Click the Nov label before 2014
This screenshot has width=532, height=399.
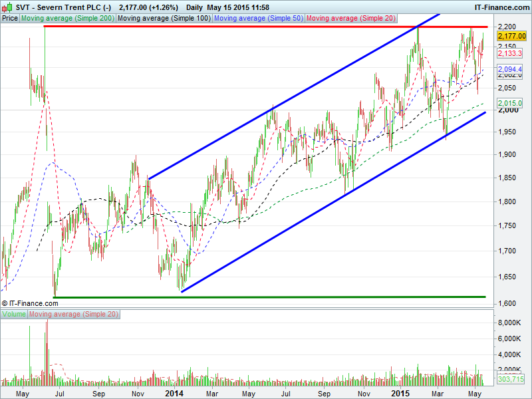coord(138,394)
